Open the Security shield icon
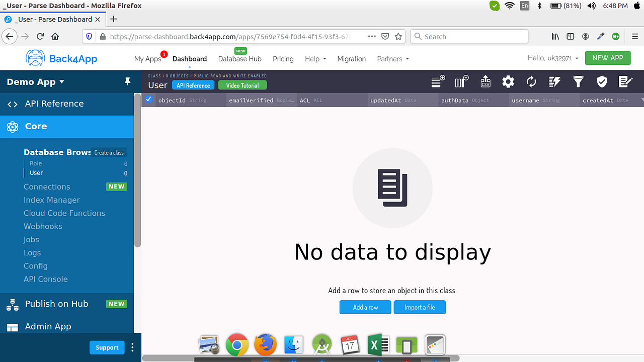Image resolution: width=644 pixels, height=362 pixels. 602,82
